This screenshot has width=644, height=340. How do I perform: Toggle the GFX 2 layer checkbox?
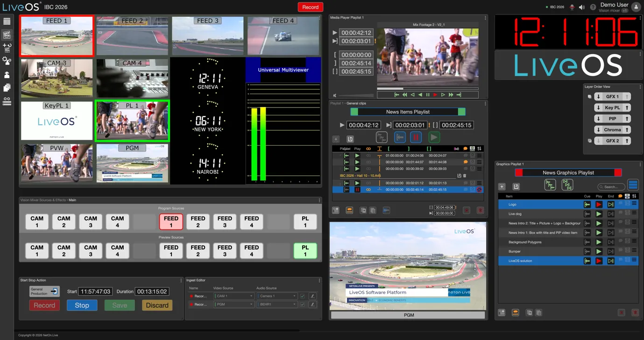pos(589,141)
